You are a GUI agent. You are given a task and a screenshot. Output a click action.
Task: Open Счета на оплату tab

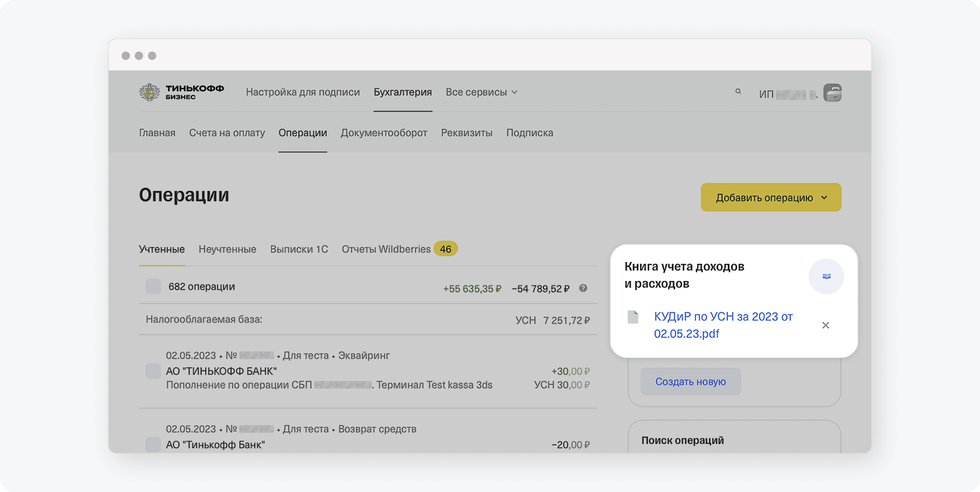pos(227,133)
